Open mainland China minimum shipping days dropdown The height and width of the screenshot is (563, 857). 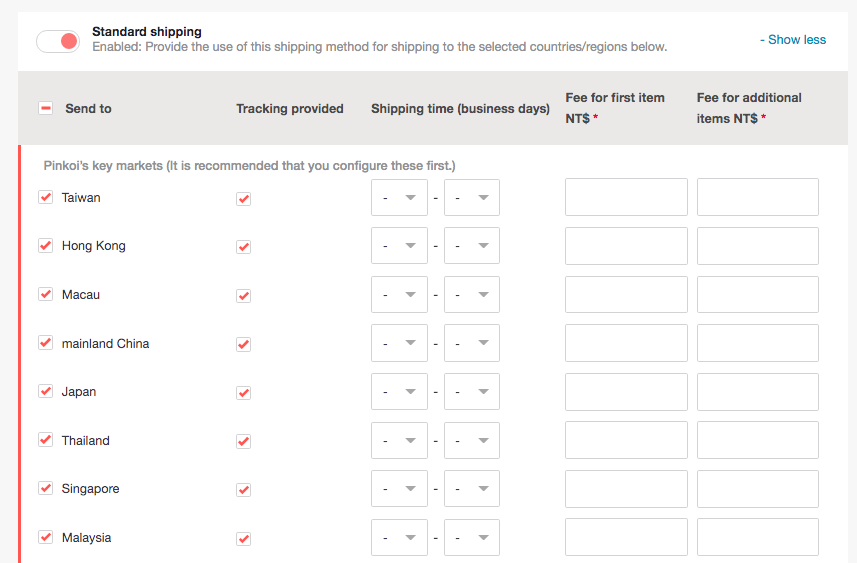pos(399,343)
